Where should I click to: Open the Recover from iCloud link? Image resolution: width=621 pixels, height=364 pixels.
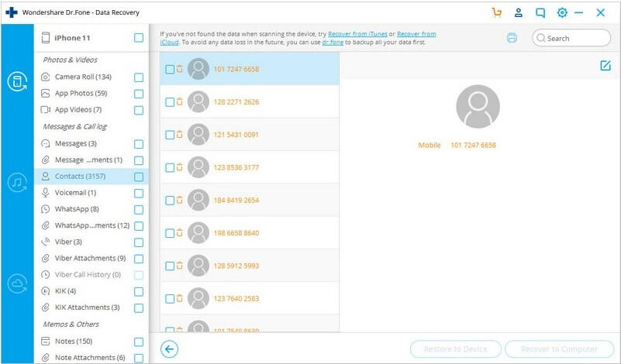click(416, 34)
